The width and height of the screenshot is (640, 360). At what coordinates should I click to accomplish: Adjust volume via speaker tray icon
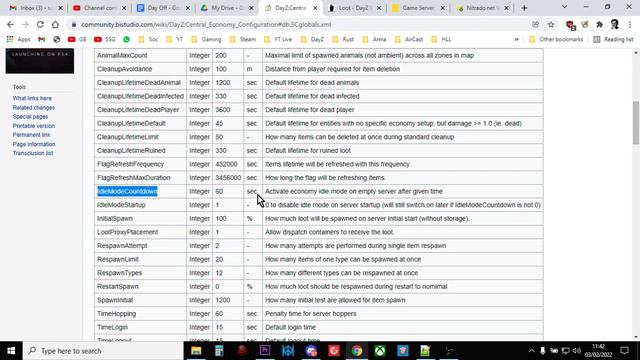click(x=577, y=351)
